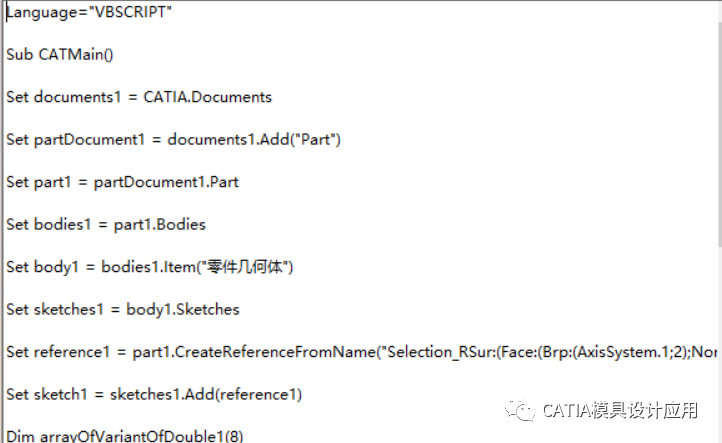Click the Dim arrayOfVariantOfDouble1(8) line

click(x=124, y=436)
